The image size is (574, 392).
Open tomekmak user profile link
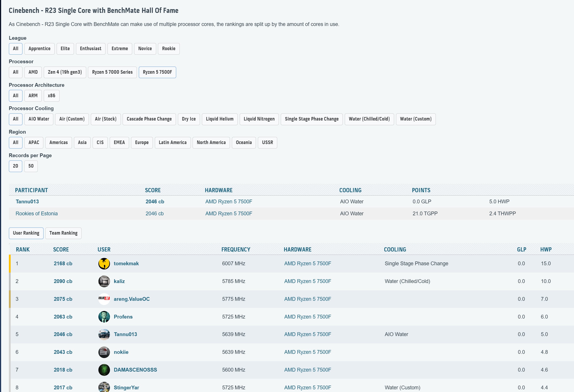126,263
